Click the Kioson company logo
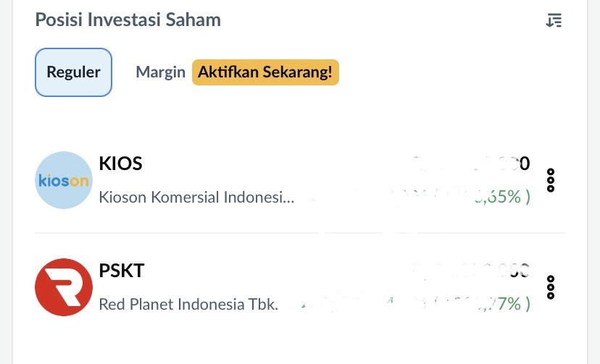The height and width of the screenshot is (364, 600). [64, 180]
